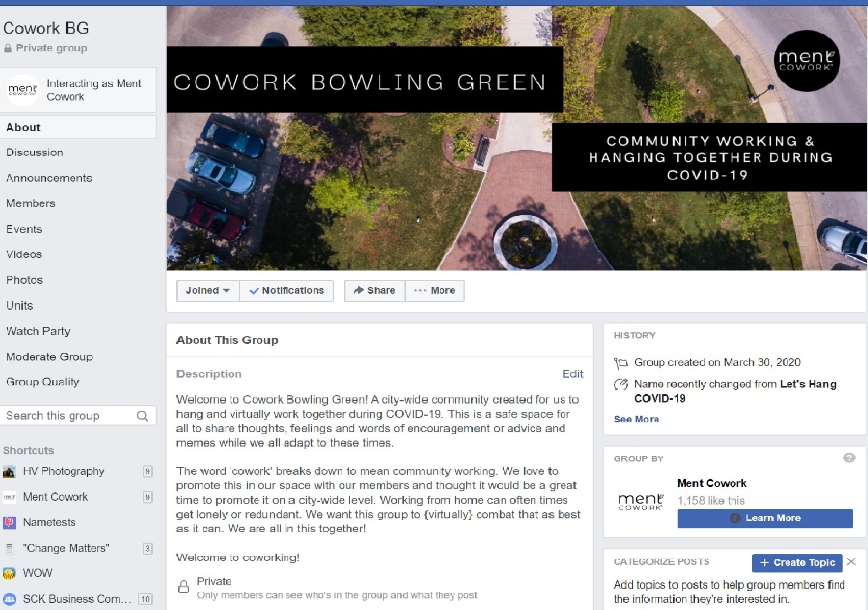Image resolution: width=868 pixels, height=610 pixels.
Task: Click the Search this group field
Action: [78, 416]
